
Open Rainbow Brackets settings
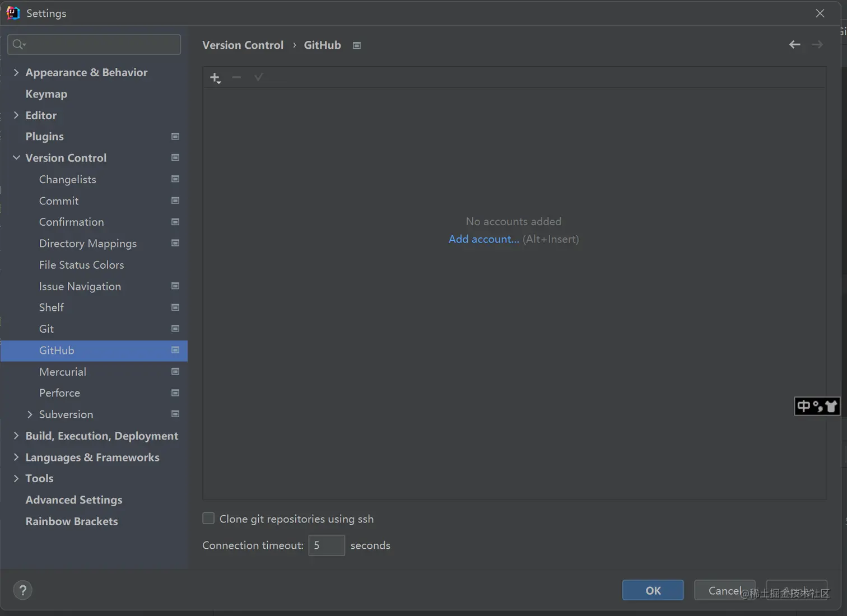[72, 521]
